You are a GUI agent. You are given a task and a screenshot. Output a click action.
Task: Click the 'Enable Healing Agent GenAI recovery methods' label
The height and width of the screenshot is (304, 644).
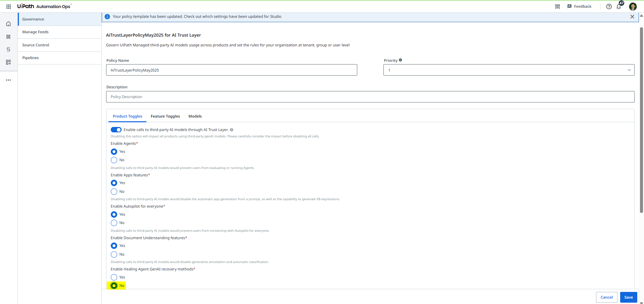[152, 269]
